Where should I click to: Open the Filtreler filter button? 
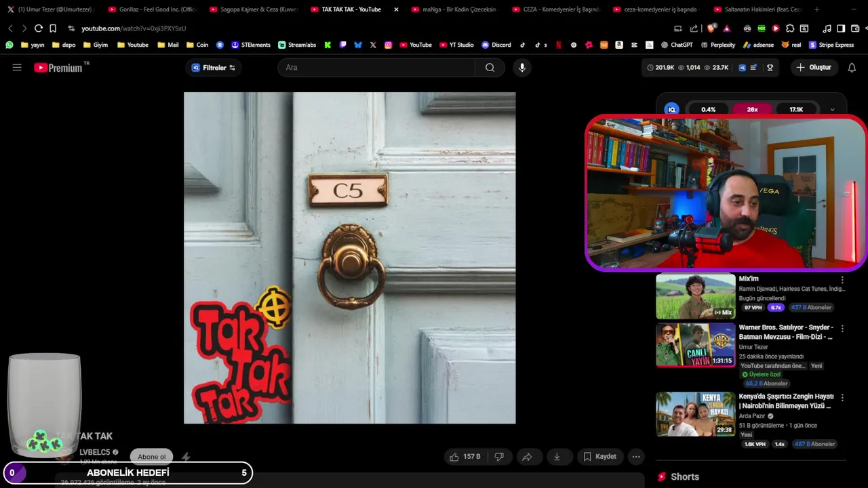(x=213, y=68)
